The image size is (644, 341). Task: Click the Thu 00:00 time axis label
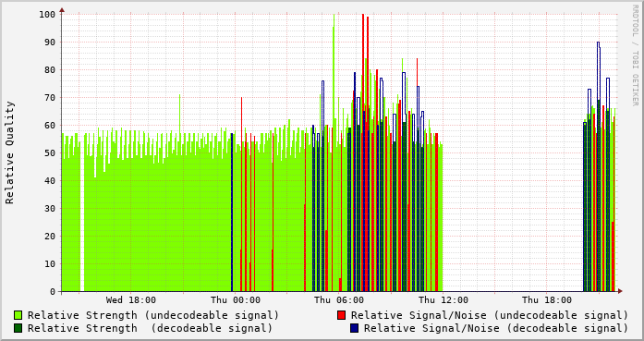click(x=236, y=300)
